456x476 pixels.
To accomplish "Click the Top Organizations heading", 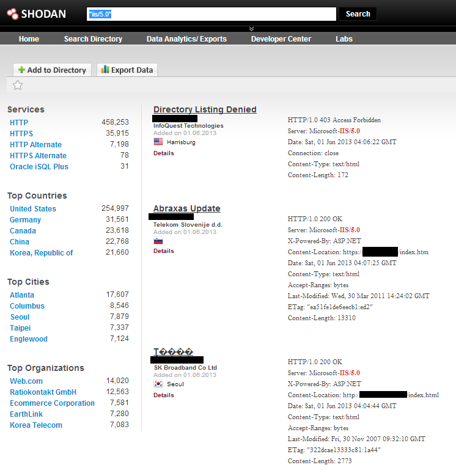I will coord(46,368).
